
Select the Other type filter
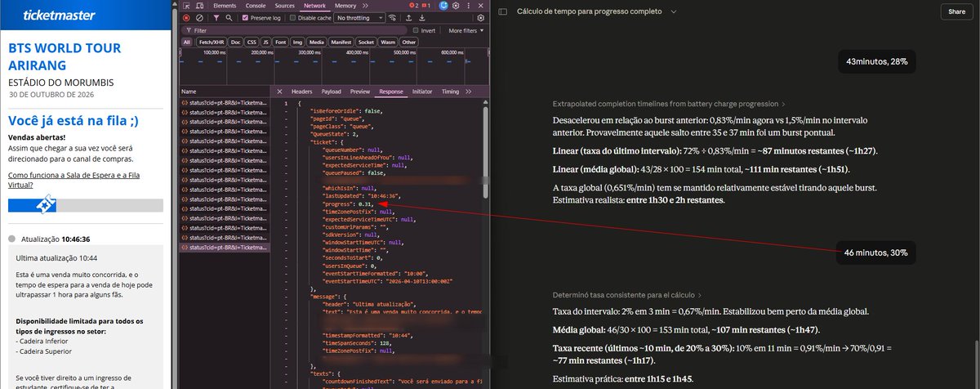coord(409,42)
